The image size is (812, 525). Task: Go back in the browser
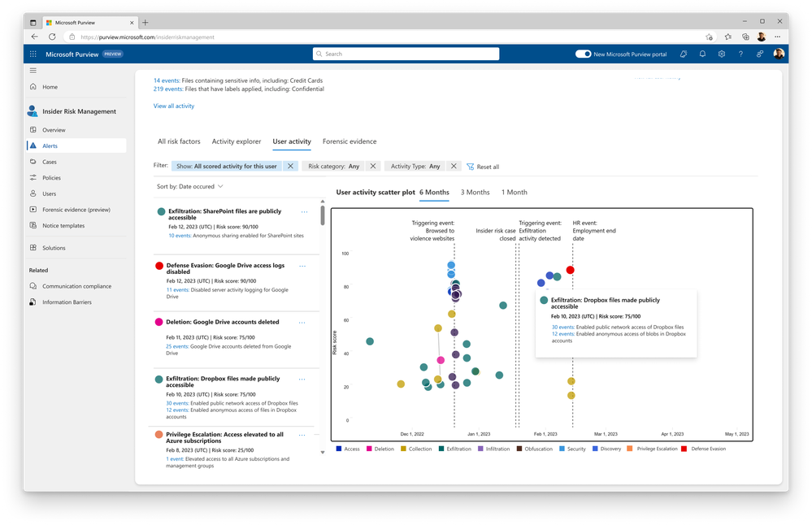(x=35, y=37)
